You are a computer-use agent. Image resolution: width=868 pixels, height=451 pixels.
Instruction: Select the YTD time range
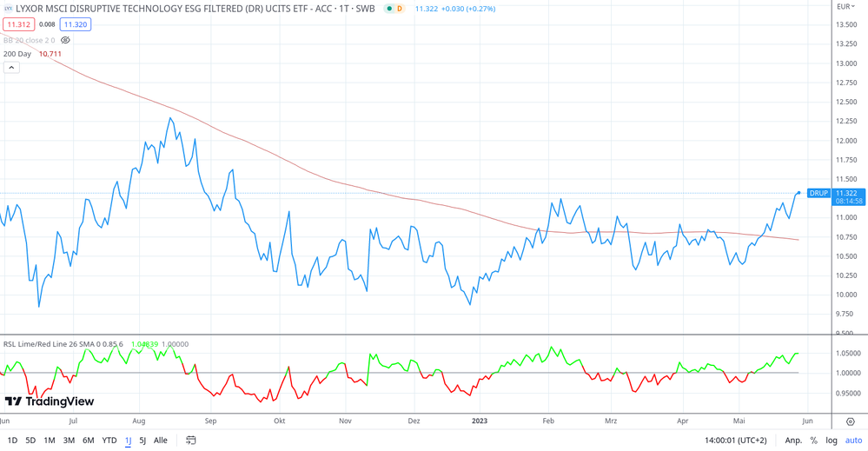(x=109, y=441)
